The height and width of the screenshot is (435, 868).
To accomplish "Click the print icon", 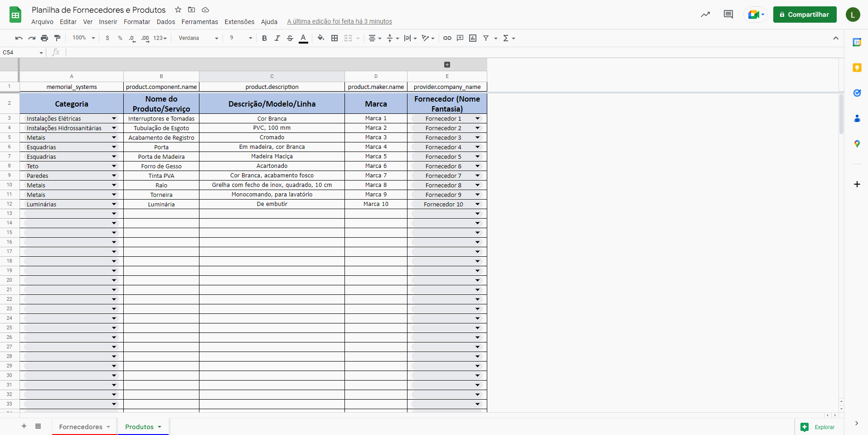I will (44, 38).
